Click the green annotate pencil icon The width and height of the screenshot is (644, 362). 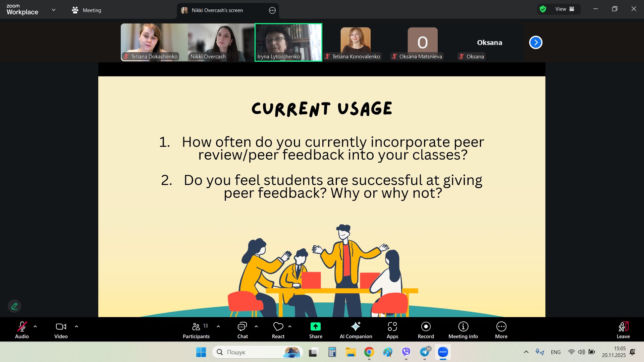click(x=14, y=306)
